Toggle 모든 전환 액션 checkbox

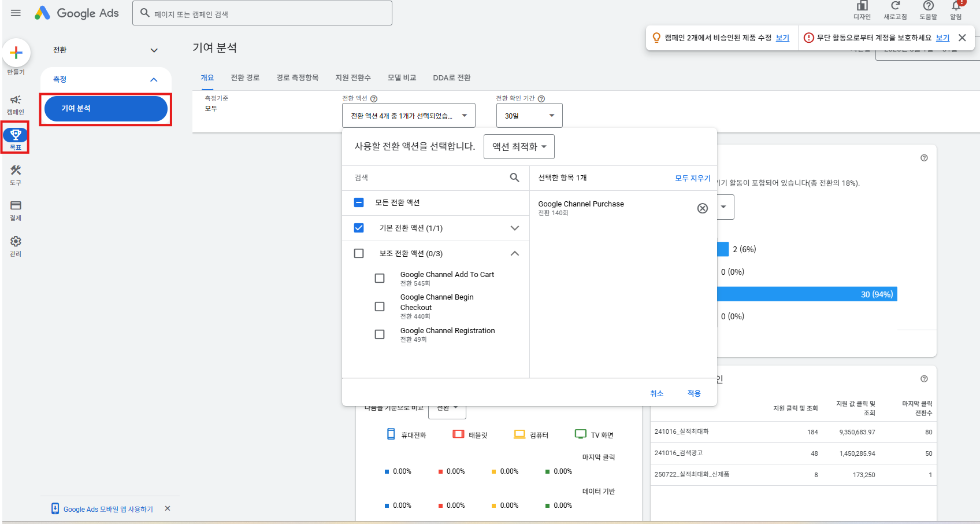[x=359, y=202]
